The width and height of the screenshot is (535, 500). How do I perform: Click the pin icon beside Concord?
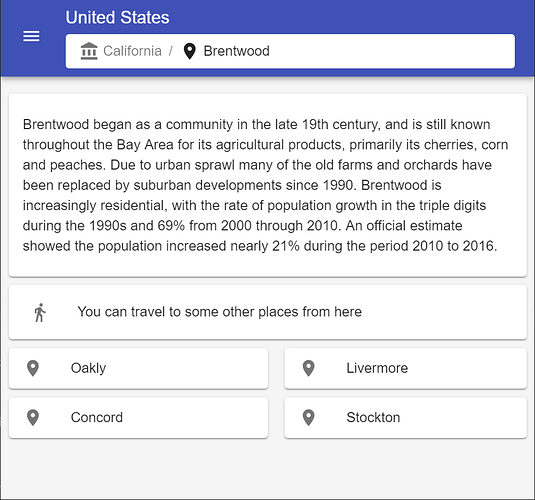33,417
